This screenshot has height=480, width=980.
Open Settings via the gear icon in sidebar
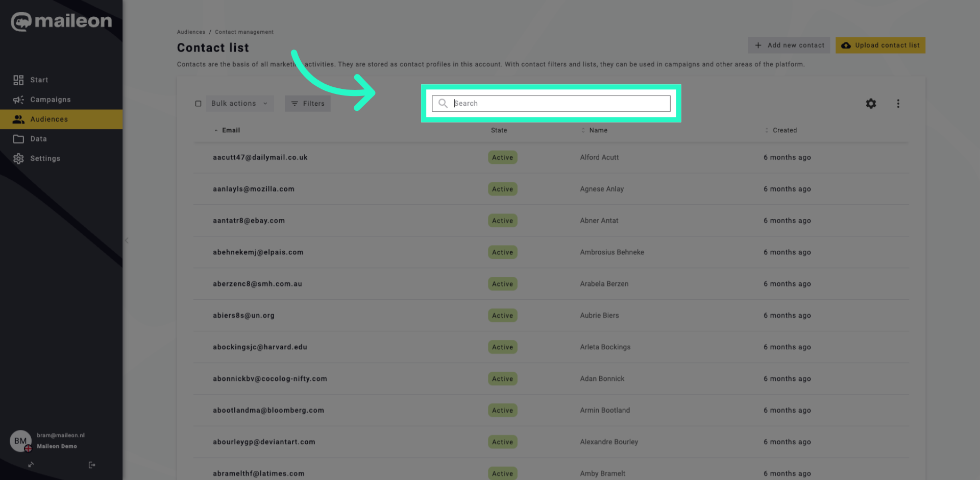(18, 158)
